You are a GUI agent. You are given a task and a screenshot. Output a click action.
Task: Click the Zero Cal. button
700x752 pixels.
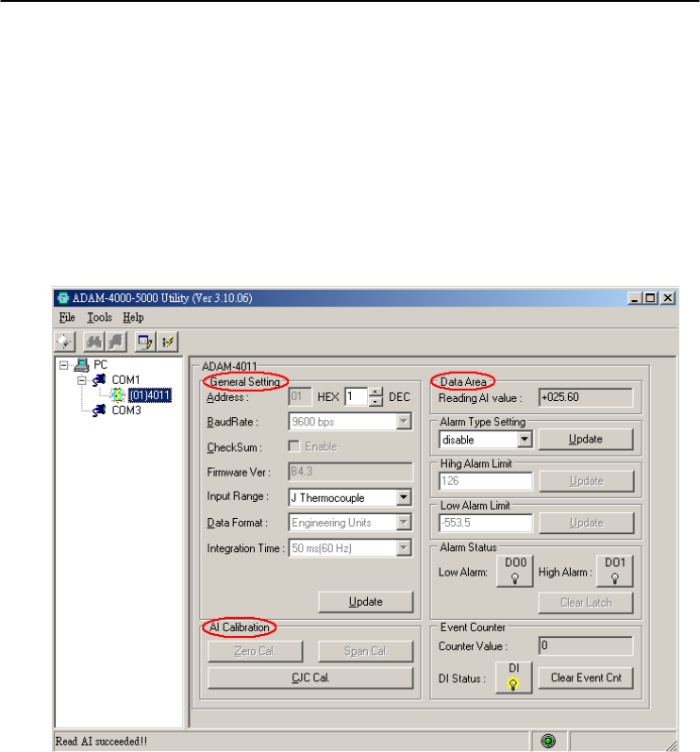(255, 651)
